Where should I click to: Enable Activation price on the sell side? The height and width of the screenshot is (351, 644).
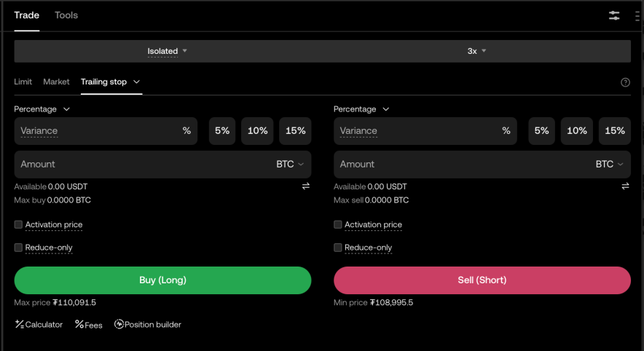[x=338, y=225]
